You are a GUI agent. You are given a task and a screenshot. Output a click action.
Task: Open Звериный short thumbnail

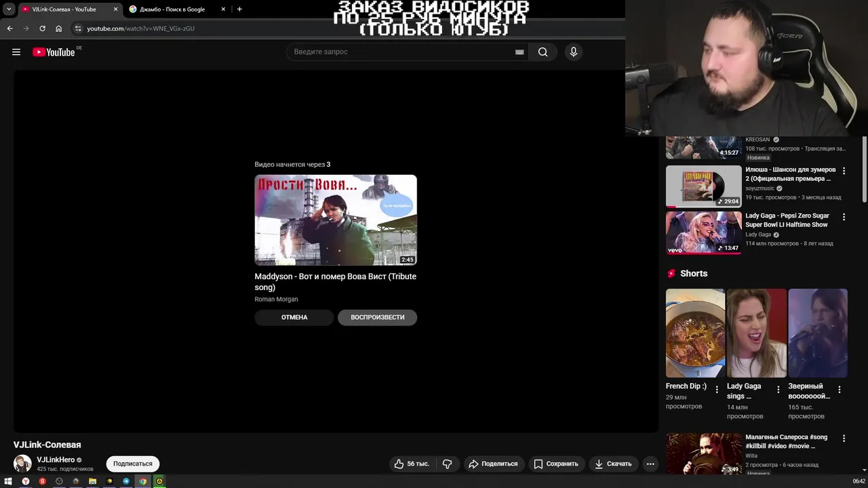pyautogui.click(x=818, y=333)
